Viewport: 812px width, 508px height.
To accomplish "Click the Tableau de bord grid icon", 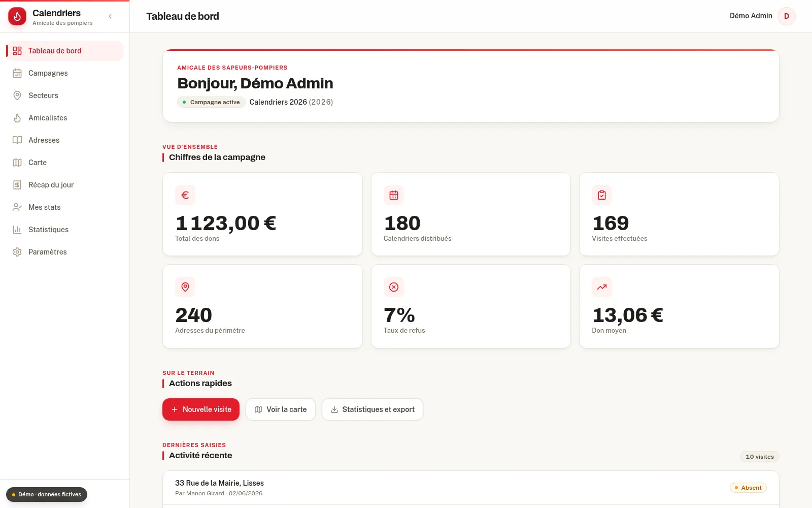I will [x=17, y=51].
